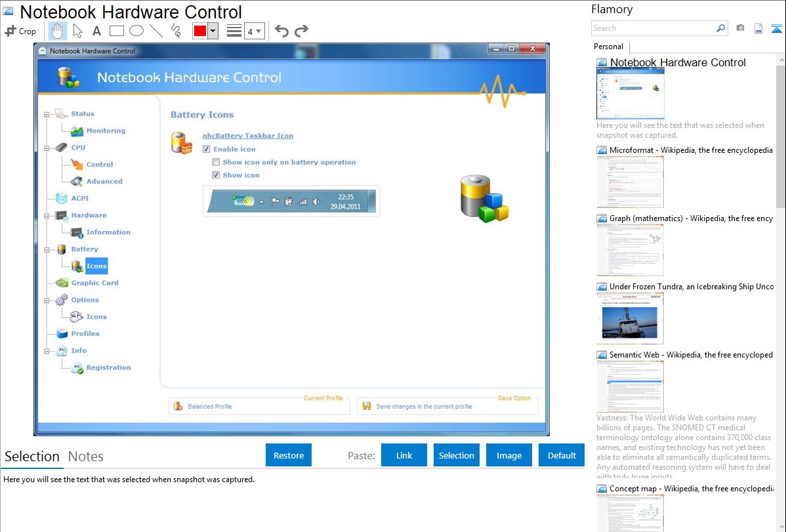The height and width of the screenshot is (532, 786).
Task: Open the Graphic Card tree item
Action: tap(94, 283)
